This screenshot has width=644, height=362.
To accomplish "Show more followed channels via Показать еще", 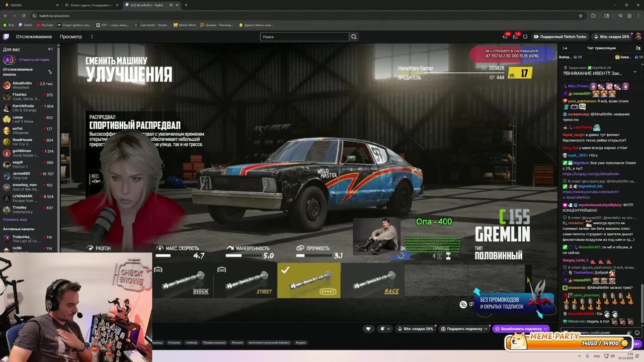I will point(15,219).
